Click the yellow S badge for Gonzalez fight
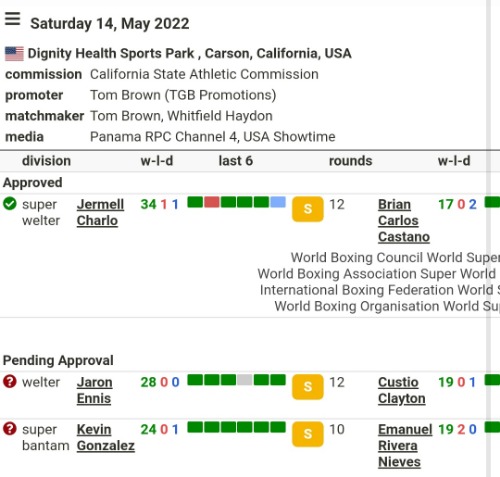Image resolution: width=500 pixels, height=477 pixels. (x=308, y=434)
